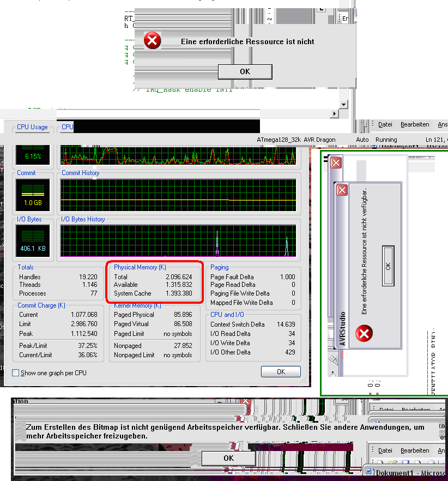Confirm the bitmap memory error with OK
The width and height of the screenshot is (448, 481).
coord(228,459)
